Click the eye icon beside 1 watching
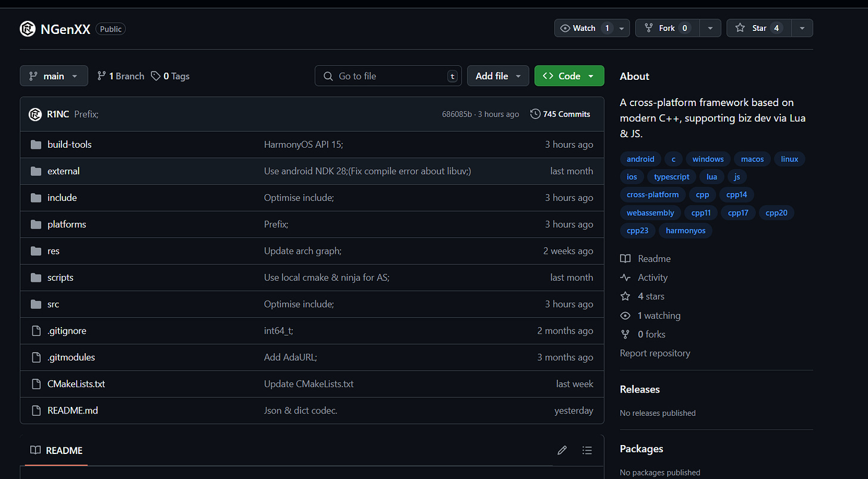The image size is (868, 479). [625, 316]
